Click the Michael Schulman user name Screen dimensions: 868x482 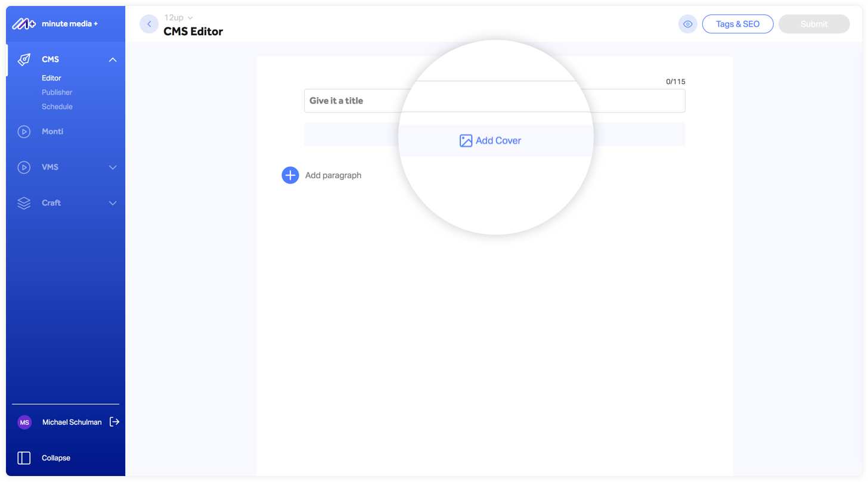pyautogui.click(x=72, y=422)
